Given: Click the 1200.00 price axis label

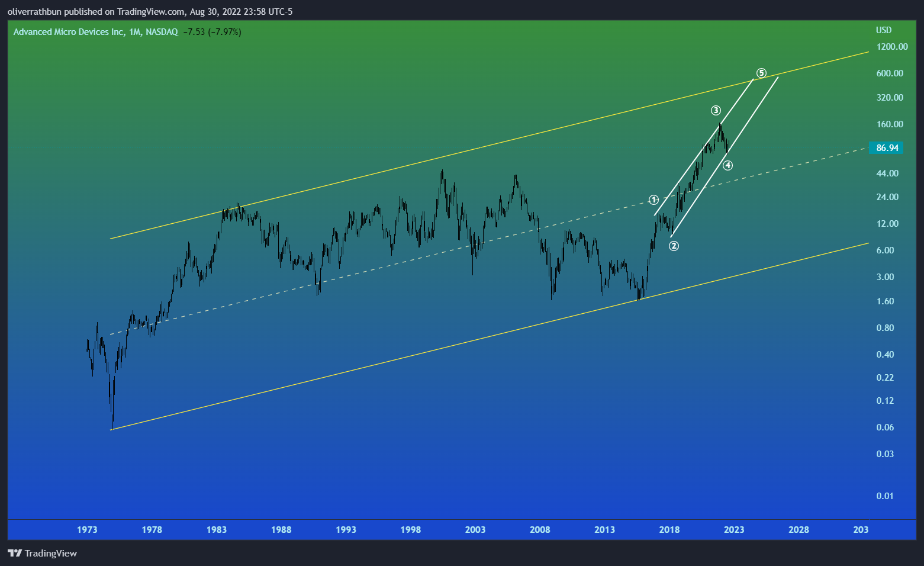Looking at the screenshot, I should (x=892, y=47).
